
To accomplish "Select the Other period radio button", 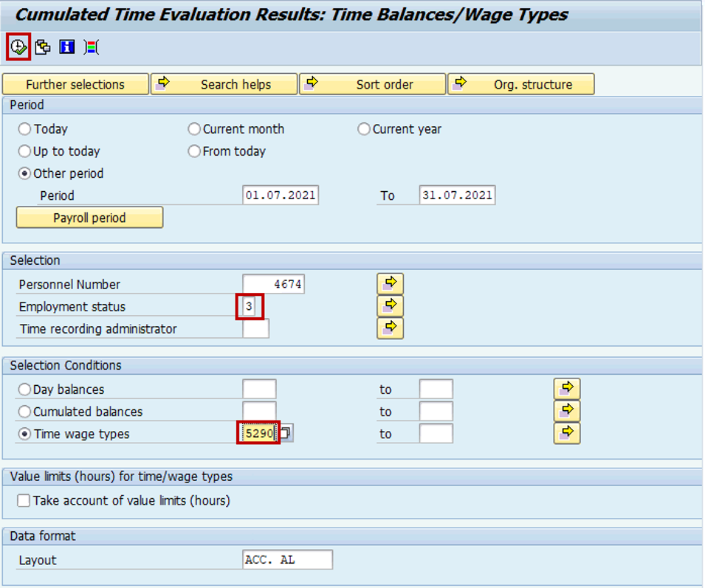I will tap(24, 173).
